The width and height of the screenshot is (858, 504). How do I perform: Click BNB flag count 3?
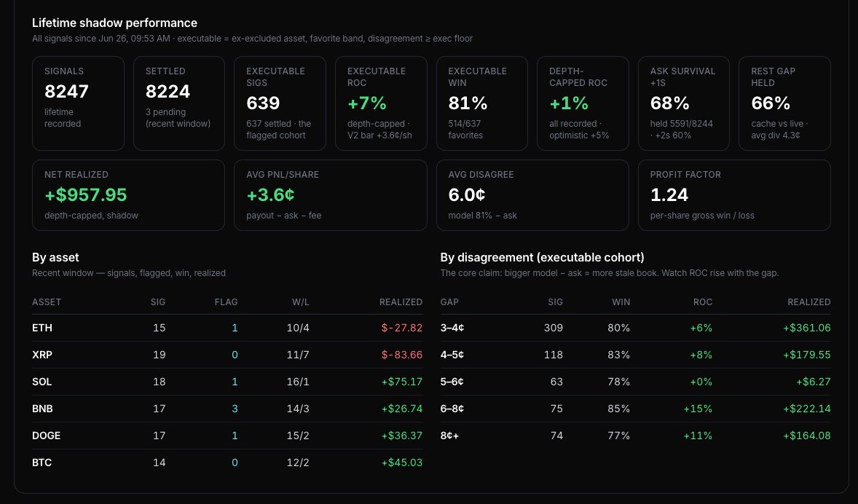[x=235, y=409]
